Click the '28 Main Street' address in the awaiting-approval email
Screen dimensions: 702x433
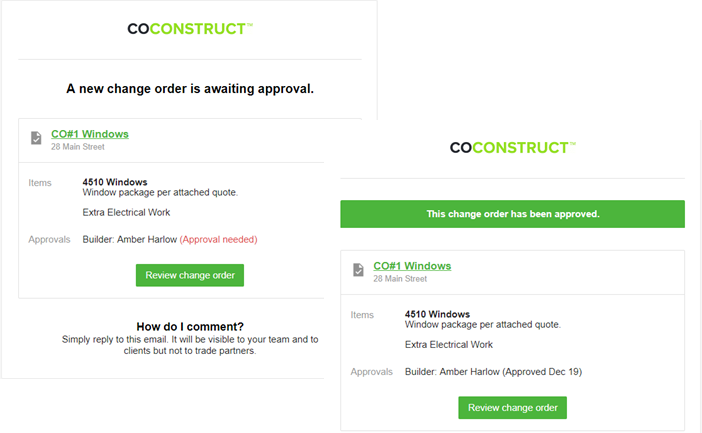(77, 147)
